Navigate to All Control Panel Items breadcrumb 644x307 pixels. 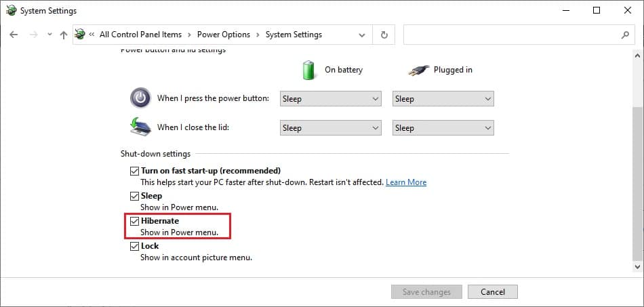point(140,35)
